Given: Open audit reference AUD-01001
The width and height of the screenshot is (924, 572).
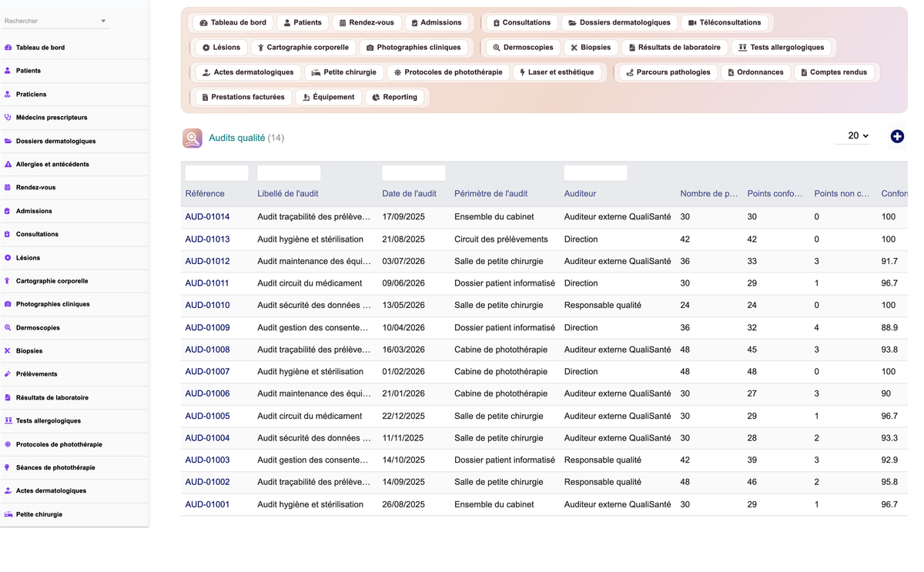Looking at the screenshot, I should 207,504.
